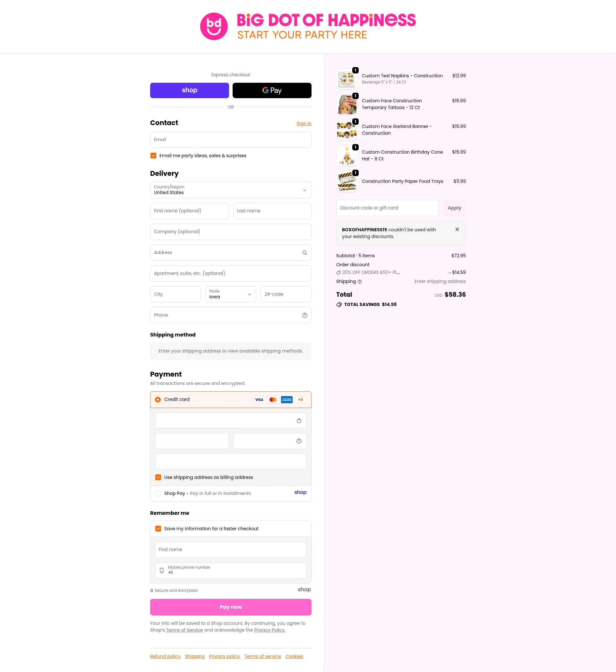Click the phone field help icon
The width and height of the screenshot is (616, 672).
304,315
